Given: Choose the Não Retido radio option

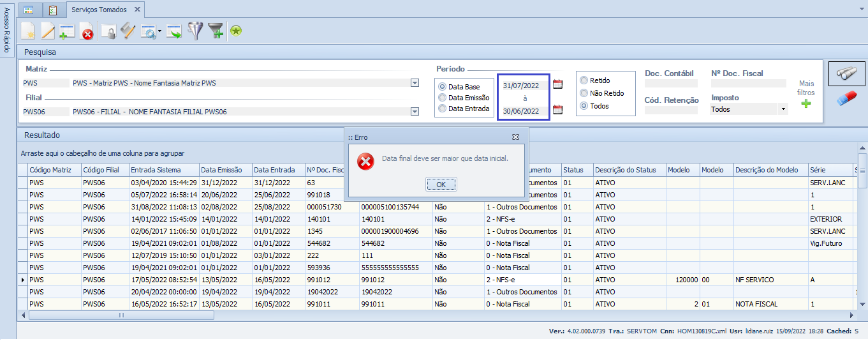Looking at the screenshot, I should click(x=584, y=93).
